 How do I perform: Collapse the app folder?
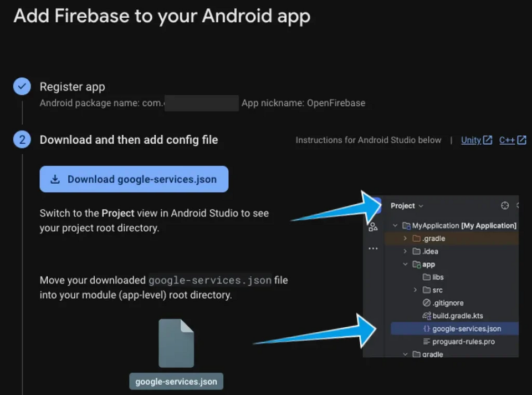coord(405,264)
